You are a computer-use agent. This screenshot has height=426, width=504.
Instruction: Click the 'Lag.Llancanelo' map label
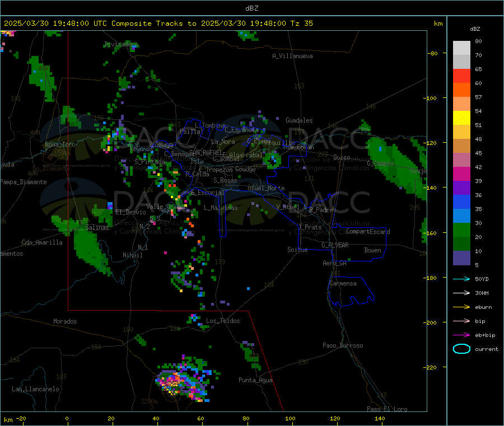pos(35,389)
